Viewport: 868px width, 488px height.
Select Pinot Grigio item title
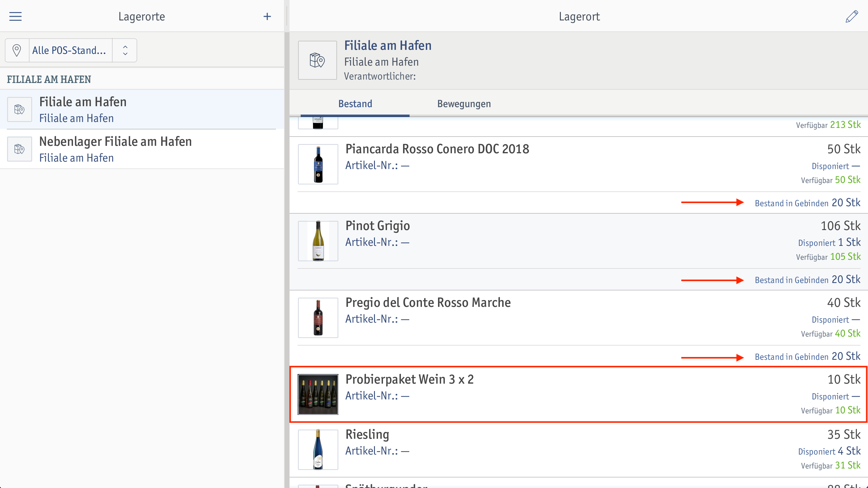pos(377,226)
